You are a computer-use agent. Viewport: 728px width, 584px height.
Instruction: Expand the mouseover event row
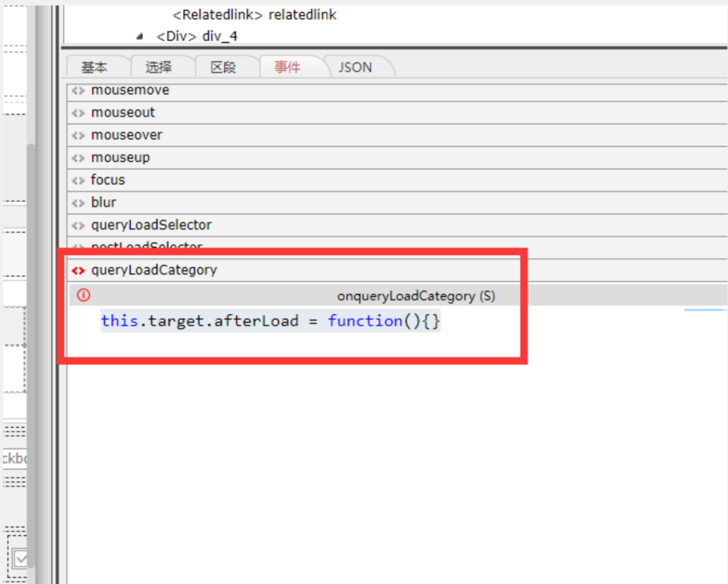397,135
